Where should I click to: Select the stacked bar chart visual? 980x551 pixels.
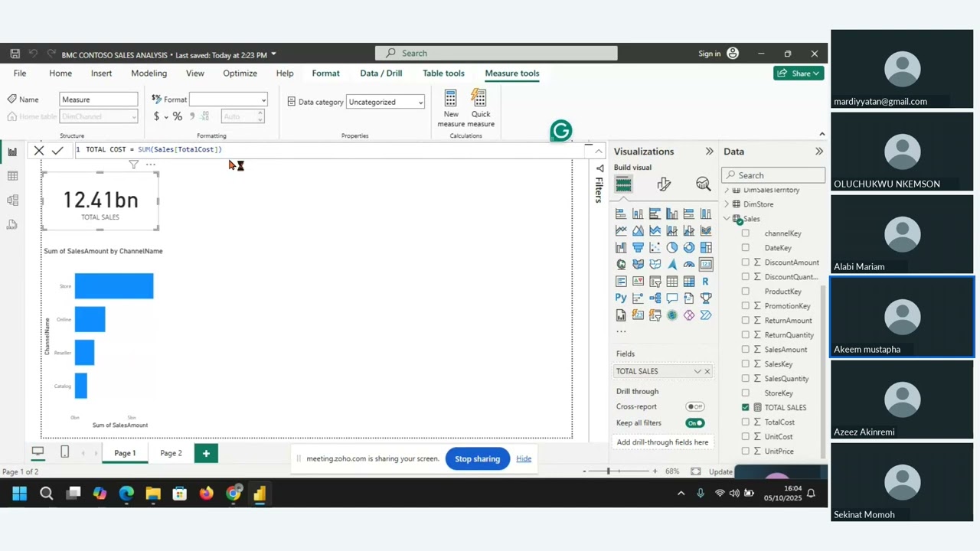[x=621, y=214]
